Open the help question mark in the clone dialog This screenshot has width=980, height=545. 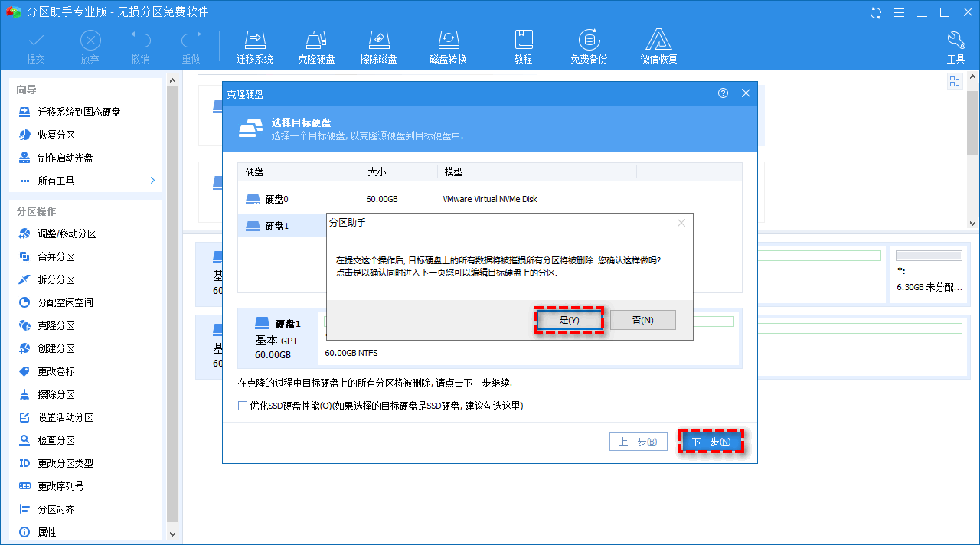tap(722, 93)
